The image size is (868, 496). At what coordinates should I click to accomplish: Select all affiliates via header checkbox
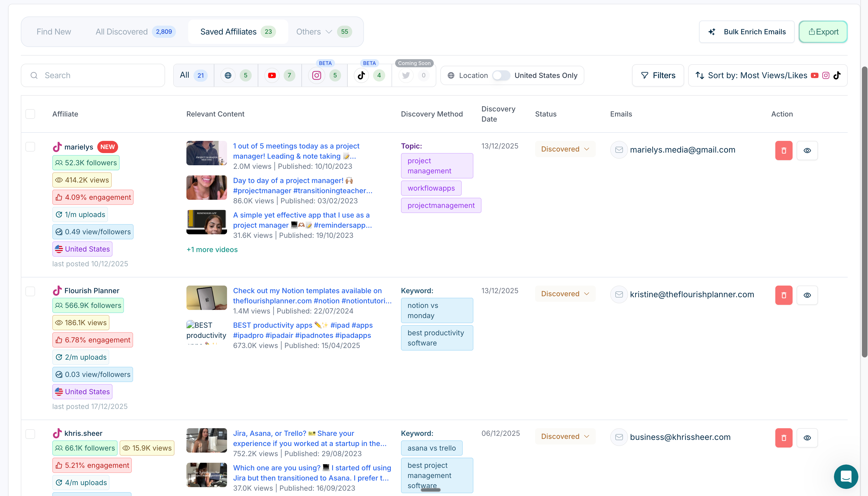pyautogui.click(x=30, y=114)
